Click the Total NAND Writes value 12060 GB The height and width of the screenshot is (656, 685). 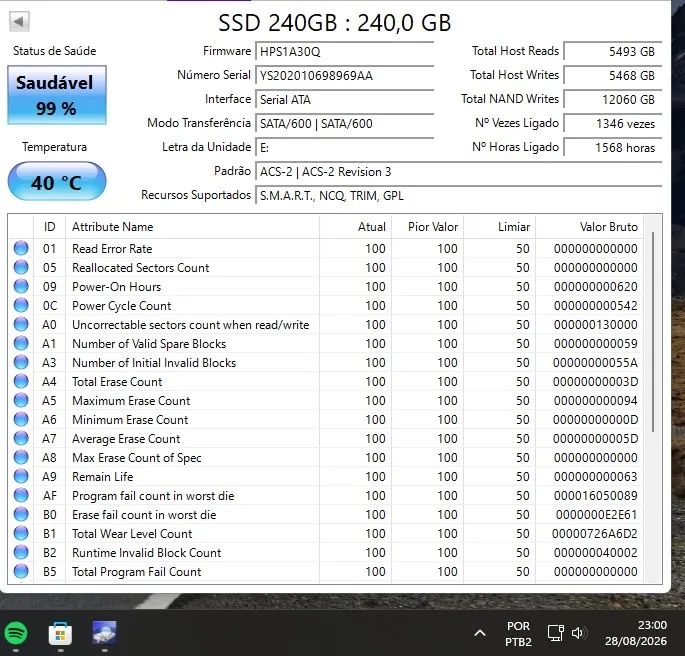[x=612, y=100]
